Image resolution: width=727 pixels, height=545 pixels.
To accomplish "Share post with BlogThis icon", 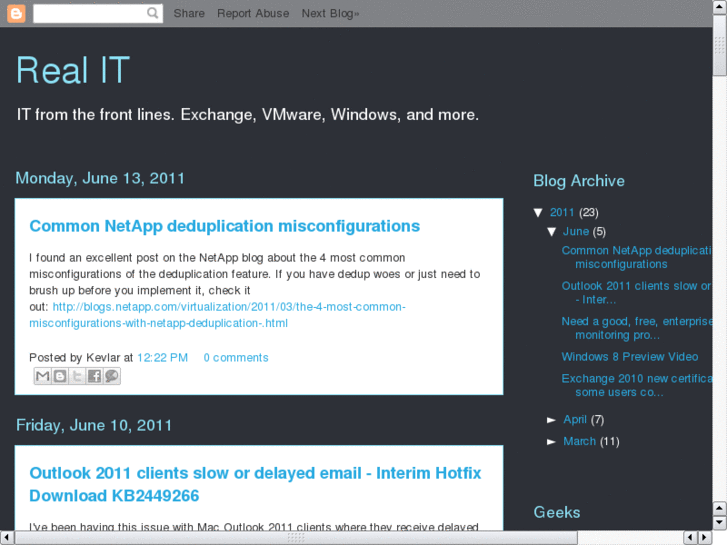I will tap(60, 376).
